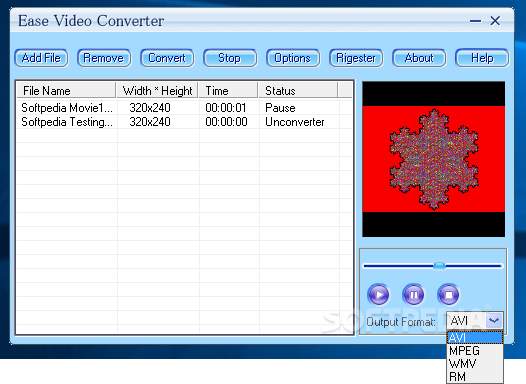Click the Unconverter status cell
Image resolution: width=526 pixels, height=384 pixels.
295,122
